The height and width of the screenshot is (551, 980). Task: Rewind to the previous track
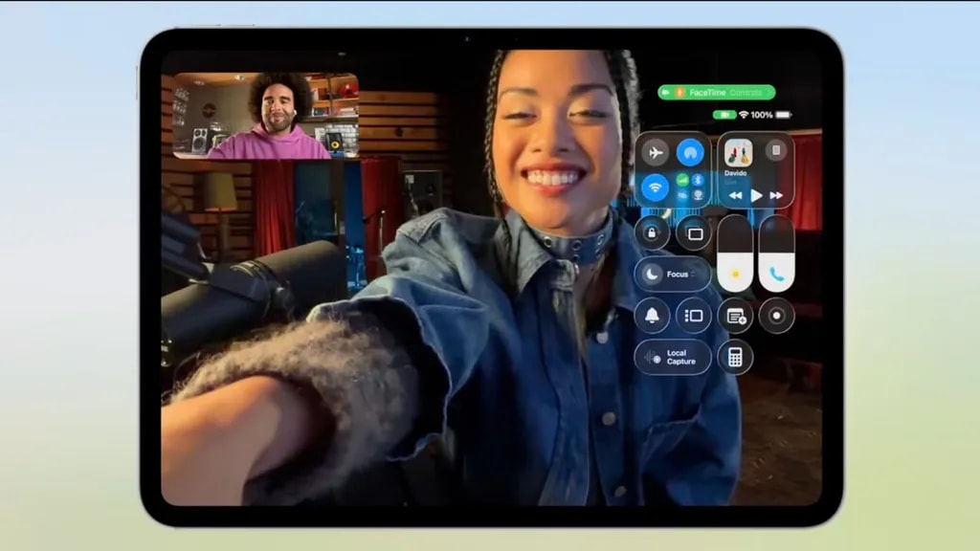point(735,195)
